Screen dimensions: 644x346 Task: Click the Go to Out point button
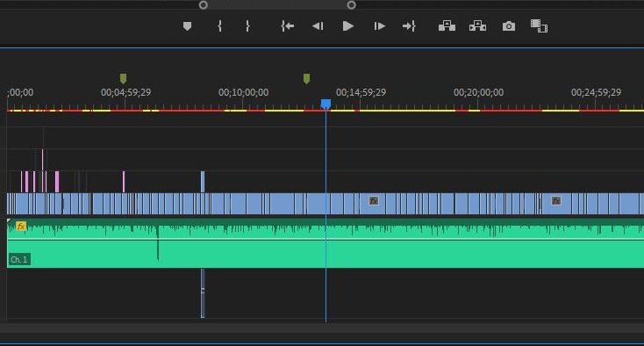[x=409, y=26]
